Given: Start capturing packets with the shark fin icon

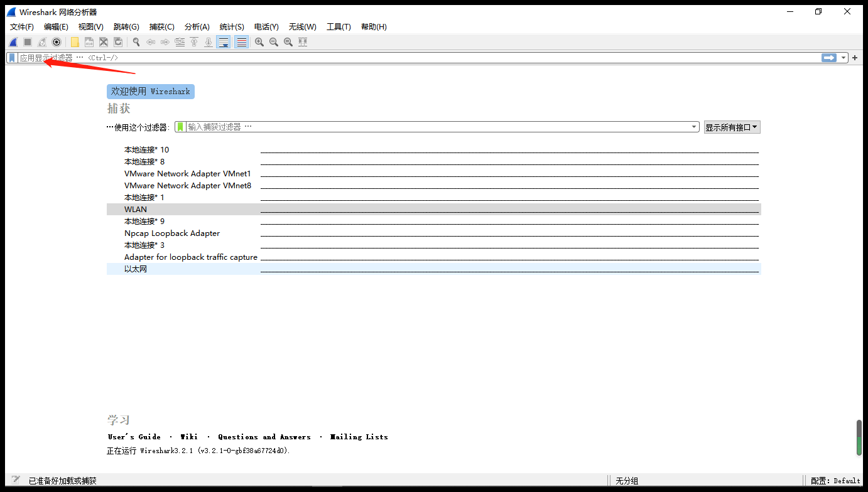Looking at the screenshot, I should click(13, 42).
